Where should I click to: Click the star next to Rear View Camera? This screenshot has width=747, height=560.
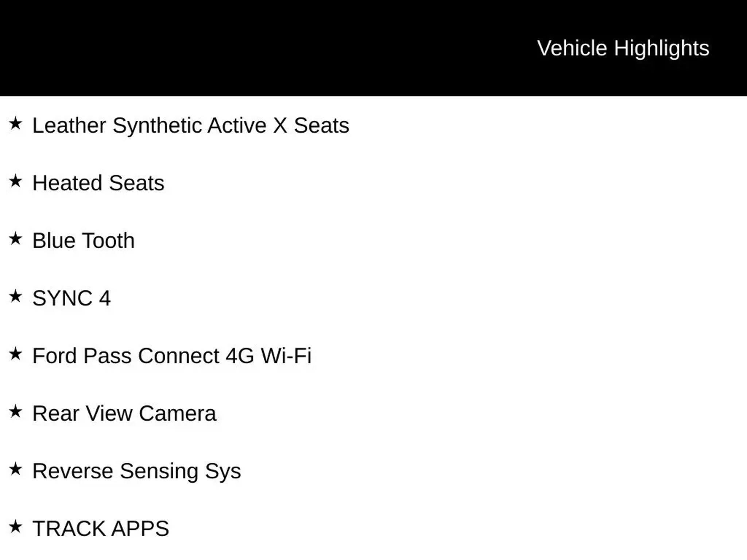tap(15, 412)
